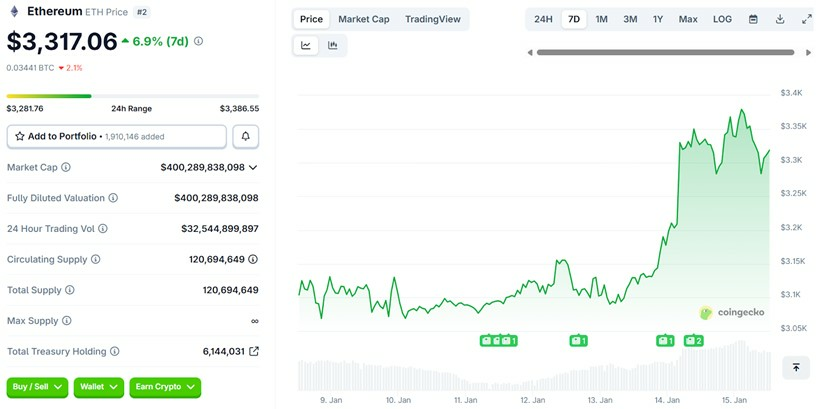Click the scroll-to-top arrow button

tap(796, 367)
